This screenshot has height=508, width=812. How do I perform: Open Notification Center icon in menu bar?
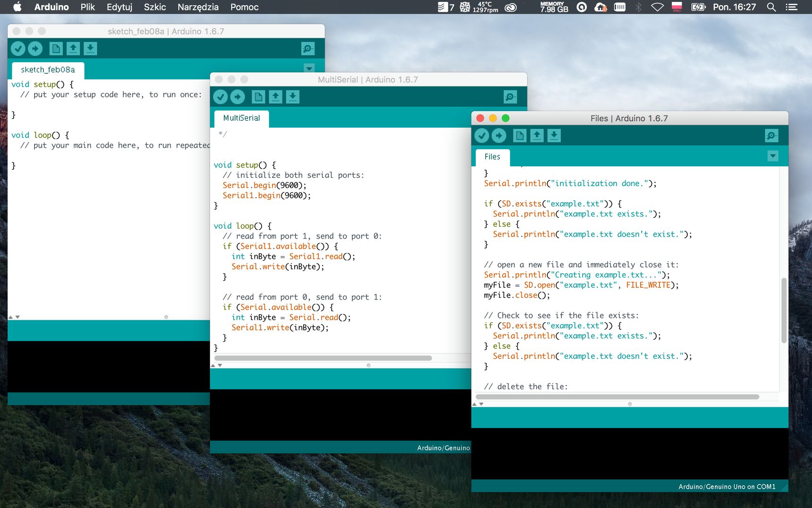792,7
